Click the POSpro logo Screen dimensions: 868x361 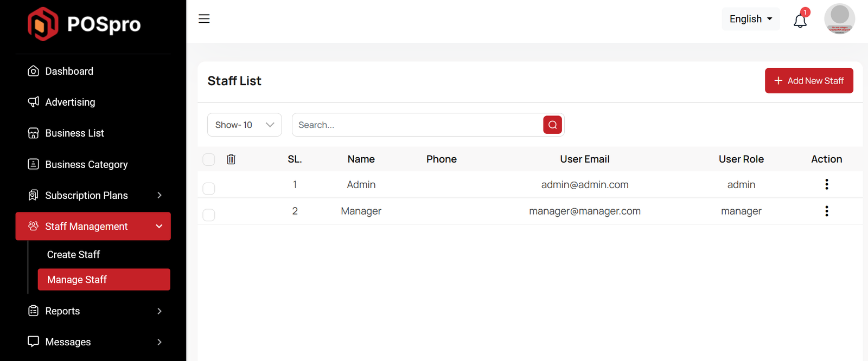pyautogui.click(x=84, y=24)
